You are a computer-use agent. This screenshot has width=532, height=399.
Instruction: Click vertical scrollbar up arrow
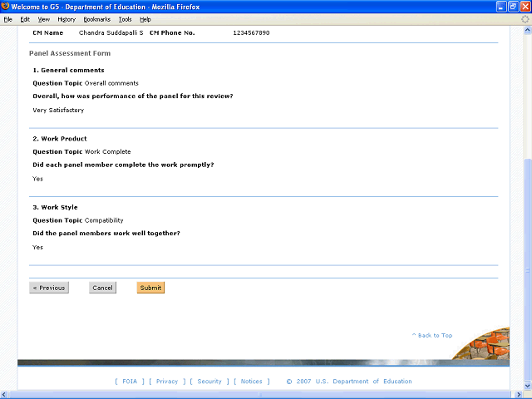(528, 30)
